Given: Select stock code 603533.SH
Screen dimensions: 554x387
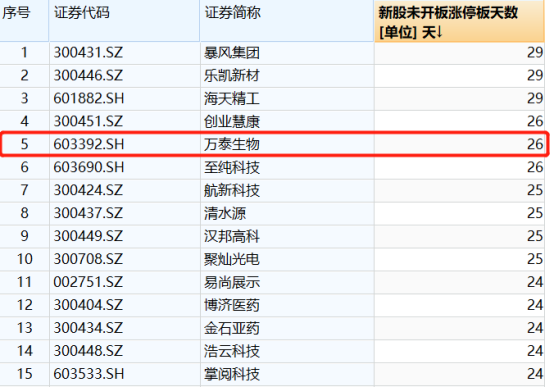Looking at the screenshot, I should click(x=89, y=374).
